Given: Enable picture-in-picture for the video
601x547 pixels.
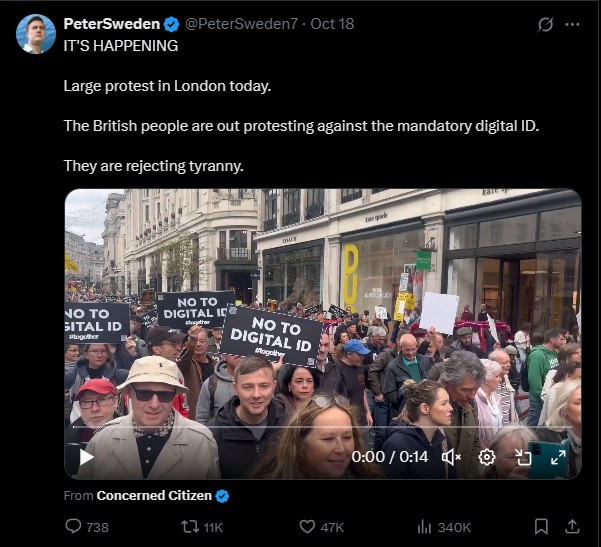Looking at the screenshot, I should click(x=523, y=457).
